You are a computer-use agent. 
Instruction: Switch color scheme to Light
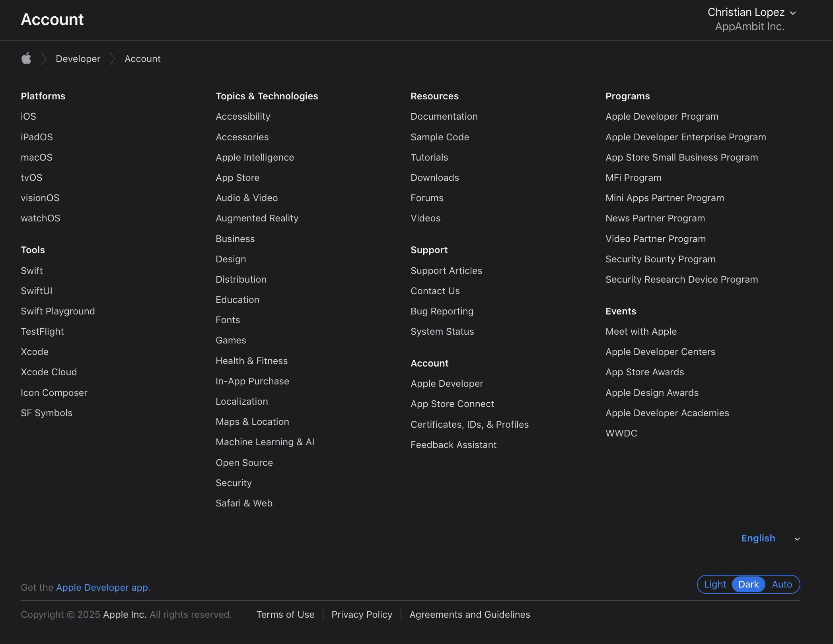pyautogui.click(x=715, y=584)
